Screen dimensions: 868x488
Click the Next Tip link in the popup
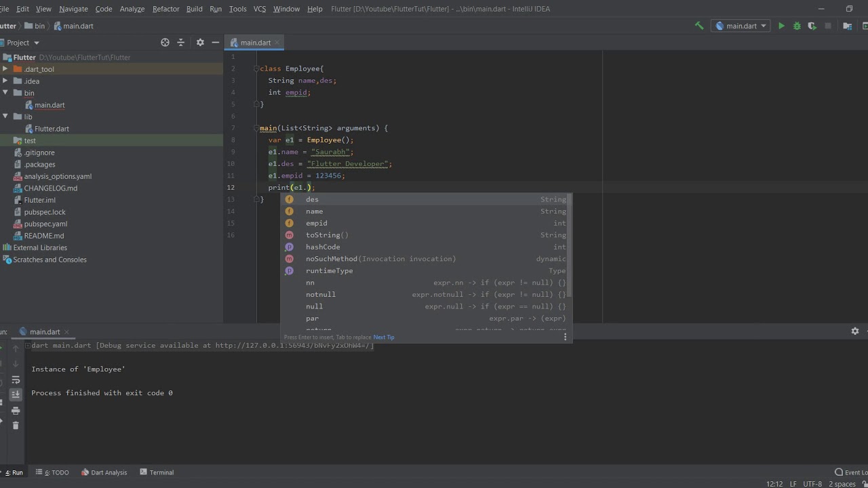tap(384, 338)
